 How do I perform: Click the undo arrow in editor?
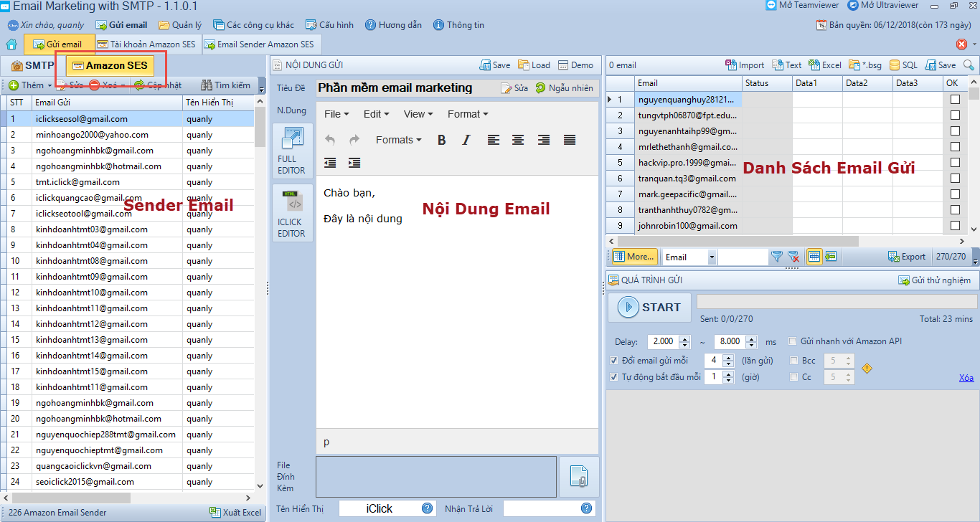pos(330,140)
